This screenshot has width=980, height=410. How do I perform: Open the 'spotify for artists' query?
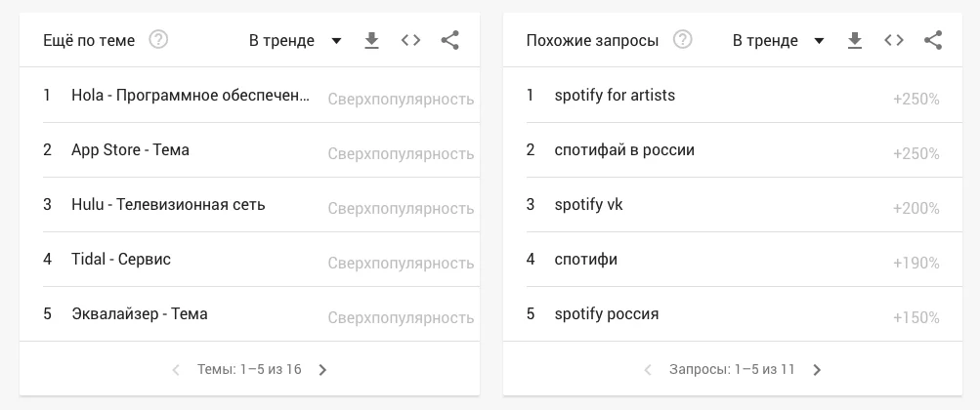point(615,96)
